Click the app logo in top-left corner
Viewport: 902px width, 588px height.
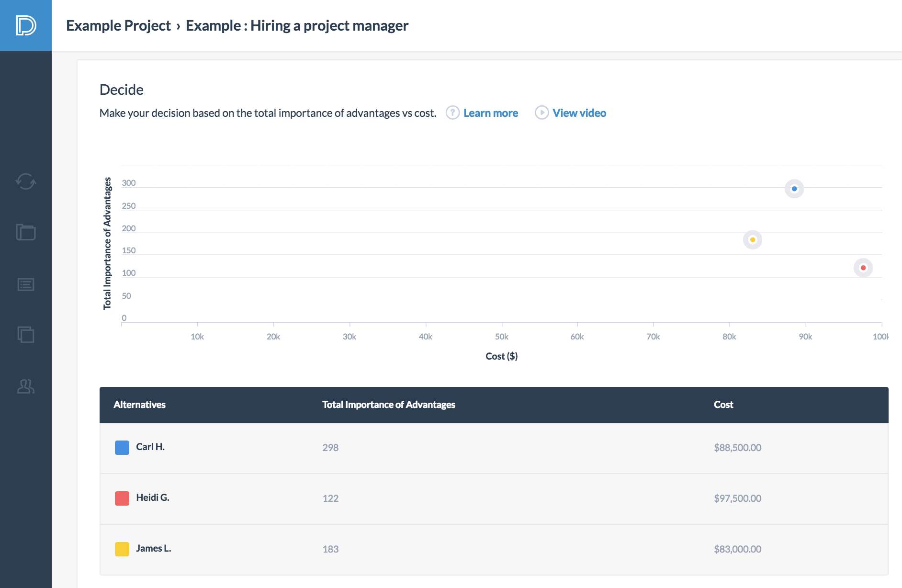click(x=26, y=25)
